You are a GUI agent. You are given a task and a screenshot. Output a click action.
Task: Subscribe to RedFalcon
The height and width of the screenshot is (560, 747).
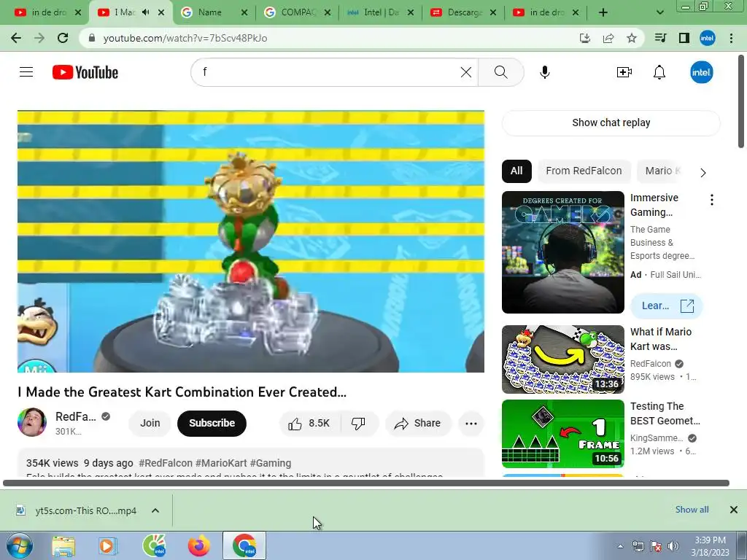212,424
